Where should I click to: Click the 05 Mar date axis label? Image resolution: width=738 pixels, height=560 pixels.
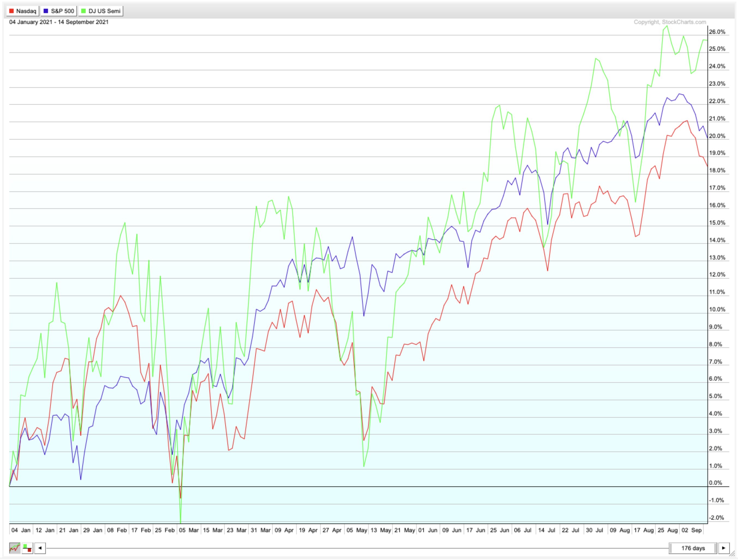point(188,530)
